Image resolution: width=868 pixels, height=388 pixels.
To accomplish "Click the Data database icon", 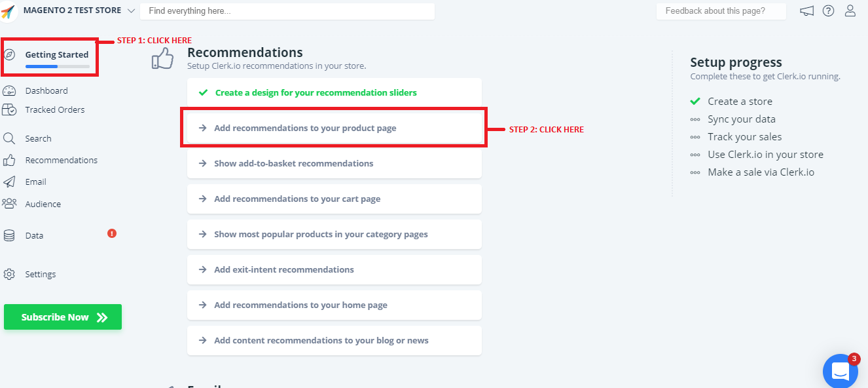I will (9, 235).
